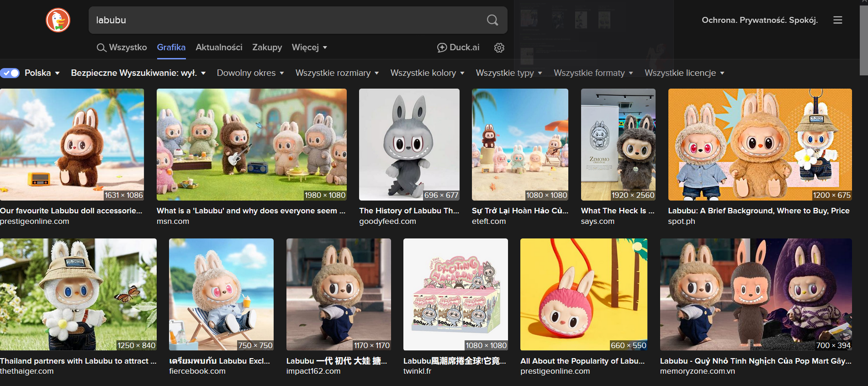
Task: Open Wszystkie licencje filter
Action: [684, 73]
